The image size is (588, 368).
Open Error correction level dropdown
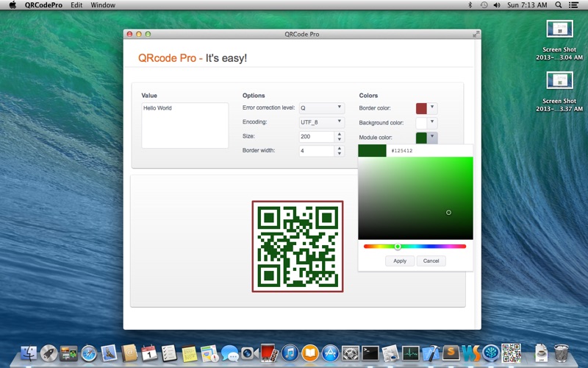click(321, 108)
